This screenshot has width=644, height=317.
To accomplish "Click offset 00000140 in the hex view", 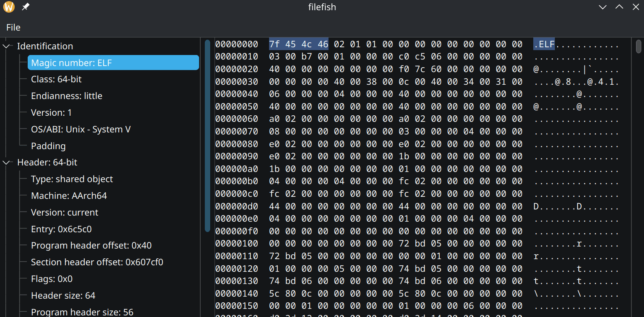I will pos(237,293).
